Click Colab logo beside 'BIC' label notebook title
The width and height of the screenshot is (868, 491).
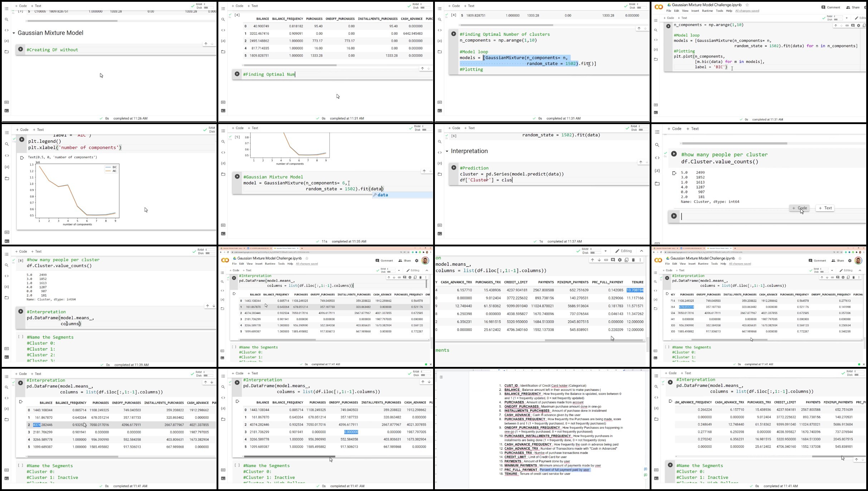click(659, 7)
